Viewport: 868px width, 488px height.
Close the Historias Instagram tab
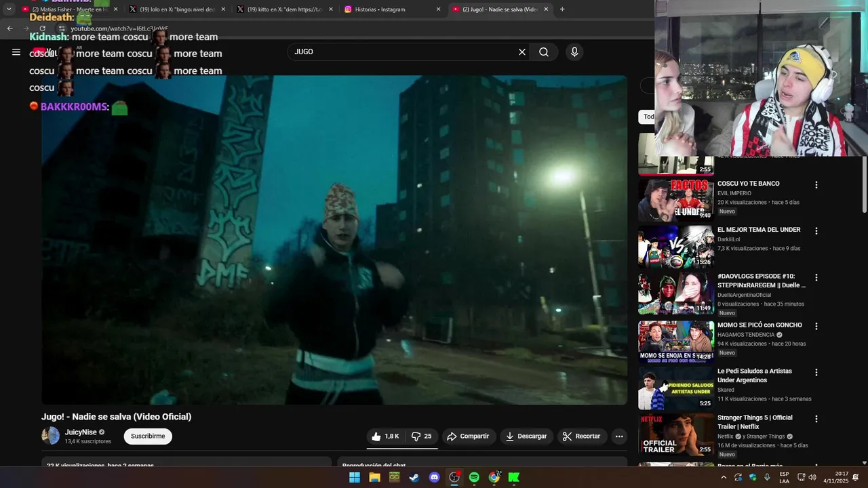coord(438,9)
